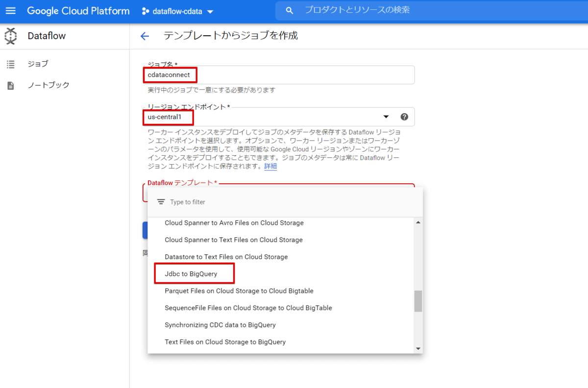
Task: Click the Dataflow product logo icon
Action: (x=11, y=36)
